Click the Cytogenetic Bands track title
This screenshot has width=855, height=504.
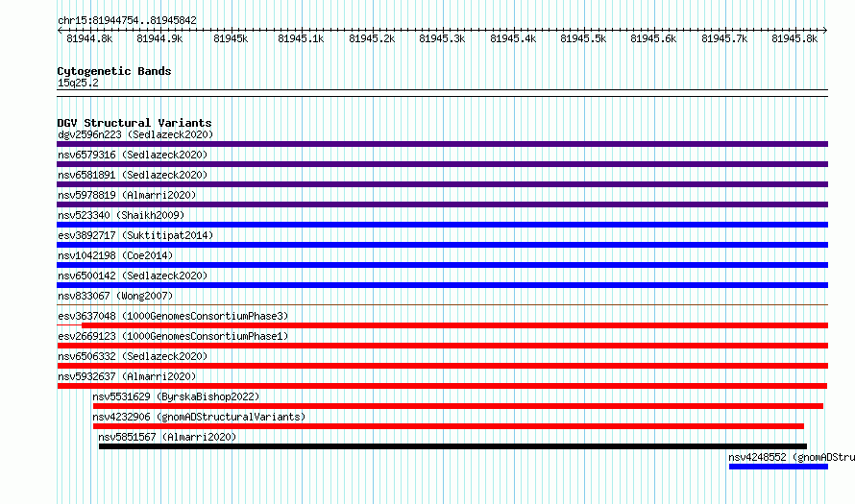(114, 71)
